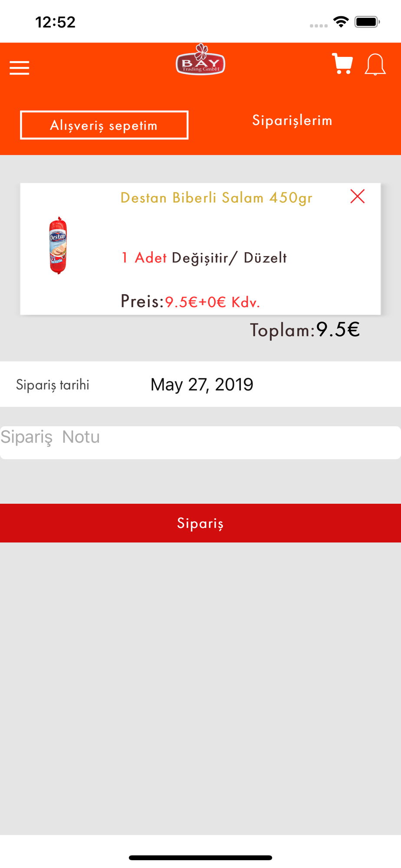401x868 pixels.
Task: Open notifications bell
Action: [375, 65]
